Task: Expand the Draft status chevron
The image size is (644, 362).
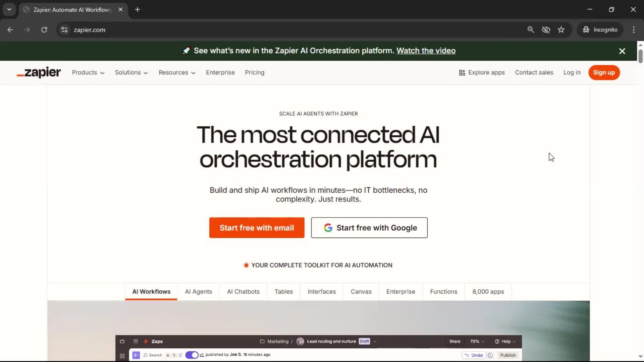Action: [x=375, y=342]
